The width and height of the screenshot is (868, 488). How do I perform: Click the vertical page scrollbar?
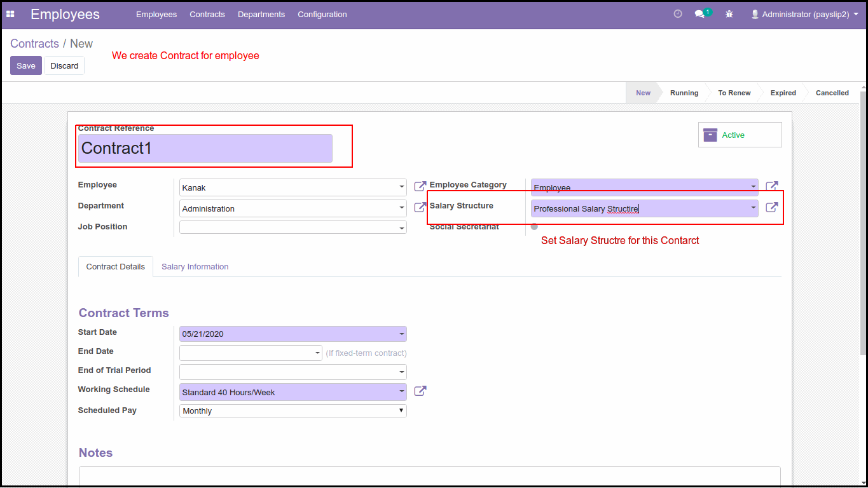click(863, 222)
